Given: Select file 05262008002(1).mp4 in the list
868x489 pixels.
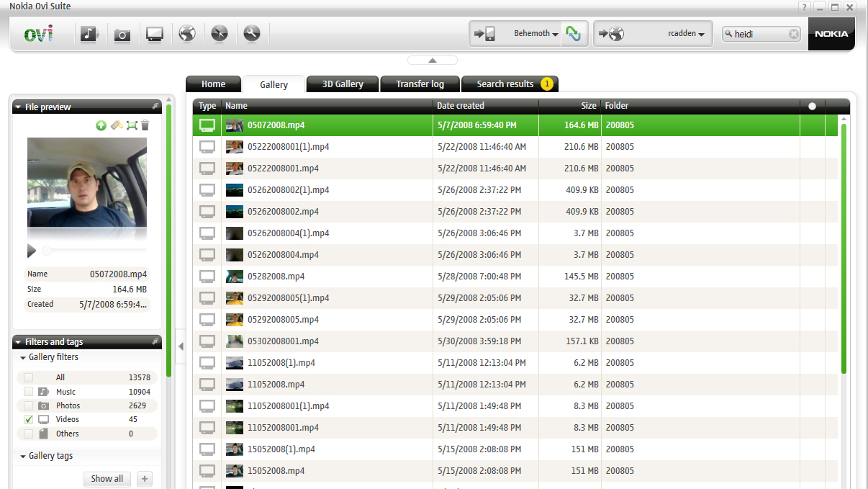Looking at the screenshot, I should [x=515, y=190].
